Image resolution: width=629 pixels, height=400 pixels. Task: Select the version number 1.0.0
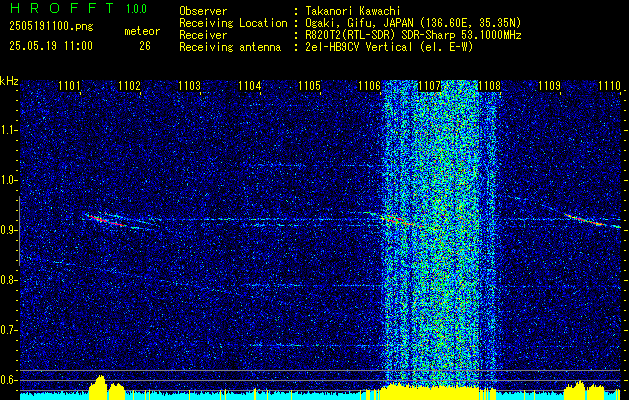tap(136, 9)
